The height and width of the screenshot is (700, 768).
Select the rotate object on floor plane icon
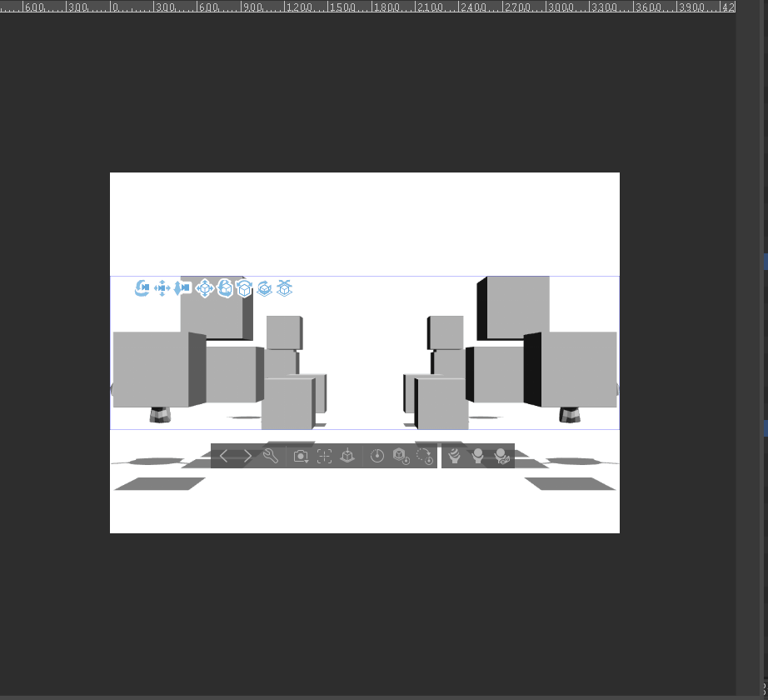pyautogui.click(x=264, y=288)
